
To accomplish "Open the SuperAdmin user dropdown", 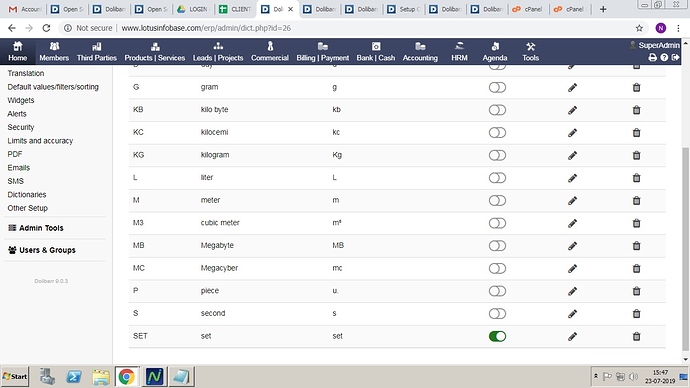I will (x=655, y=45).
